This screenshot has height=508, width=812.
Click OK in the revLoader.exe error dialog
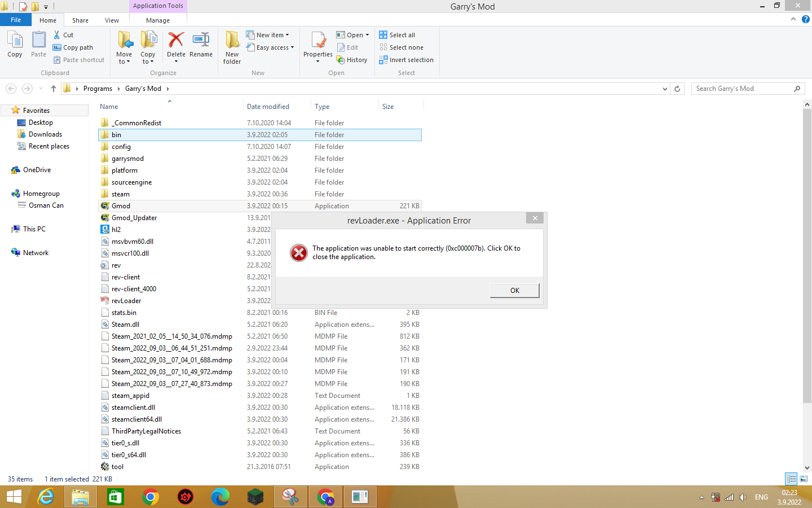click(x=515, y=290)
